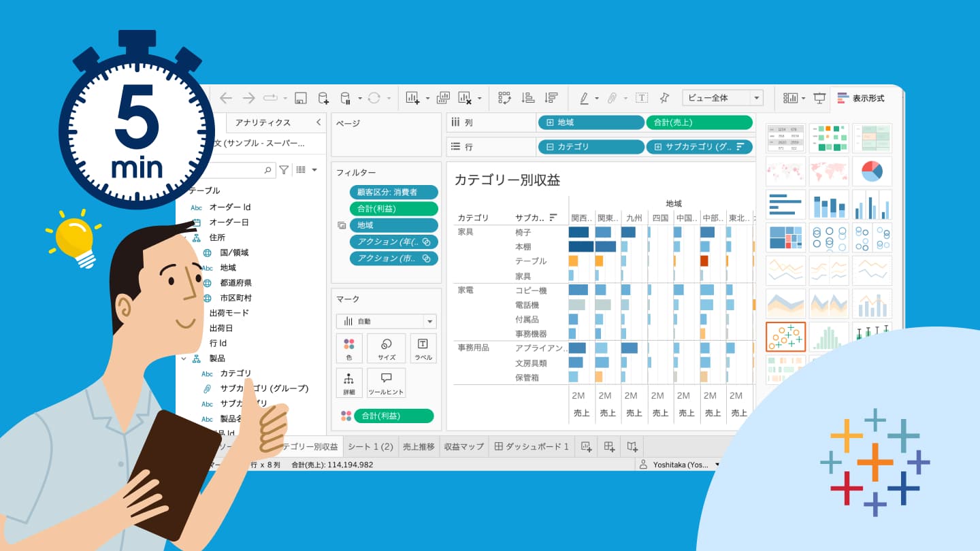Click the Detail button in Marks card

349,383
